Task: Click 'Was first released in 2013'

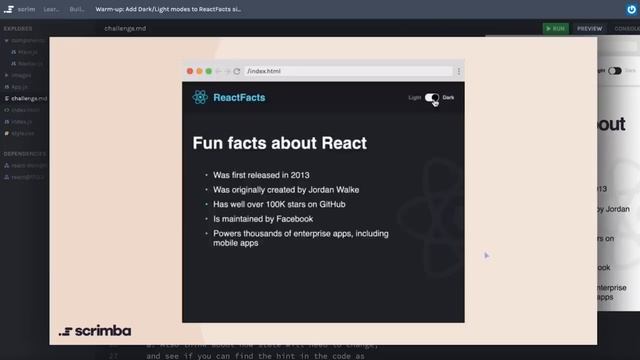Action: (x=261, y=175)
